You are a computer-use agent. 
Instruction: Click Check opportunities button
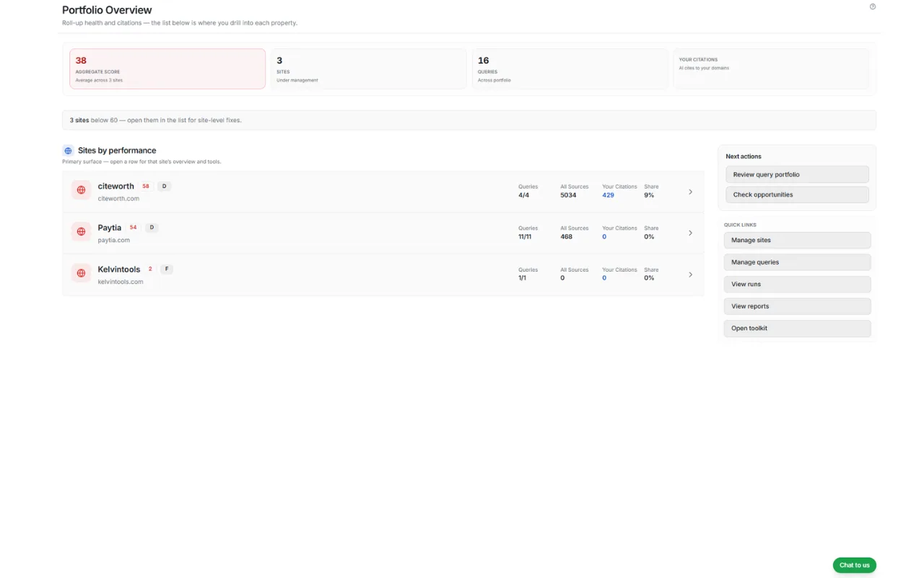coord(797,194)
